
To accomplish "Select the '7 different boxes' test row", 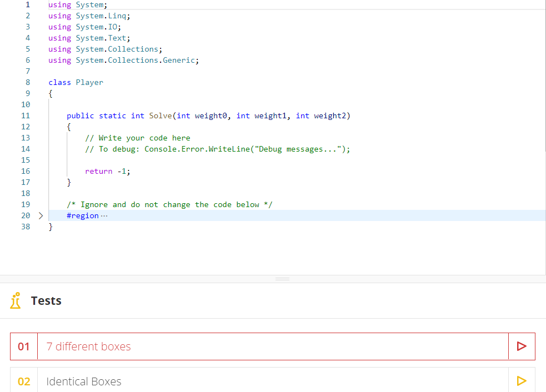I will [x=273, y=346].
